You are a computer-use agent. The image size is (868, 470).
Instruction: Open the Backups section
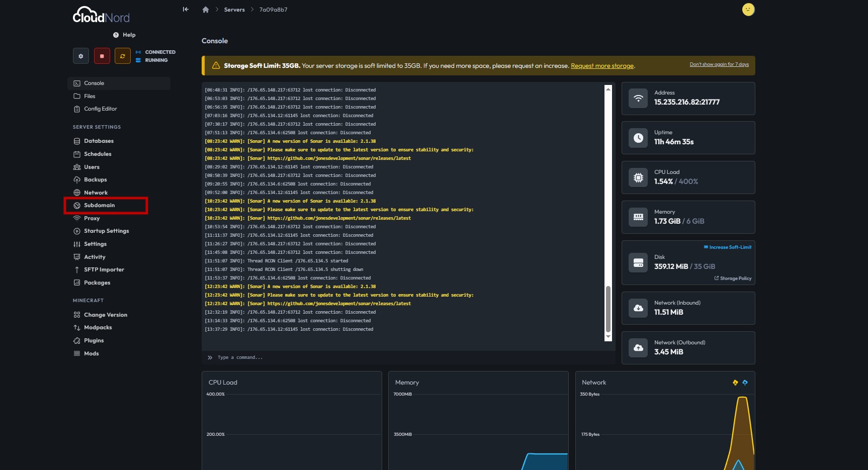[x=95, y=179]
